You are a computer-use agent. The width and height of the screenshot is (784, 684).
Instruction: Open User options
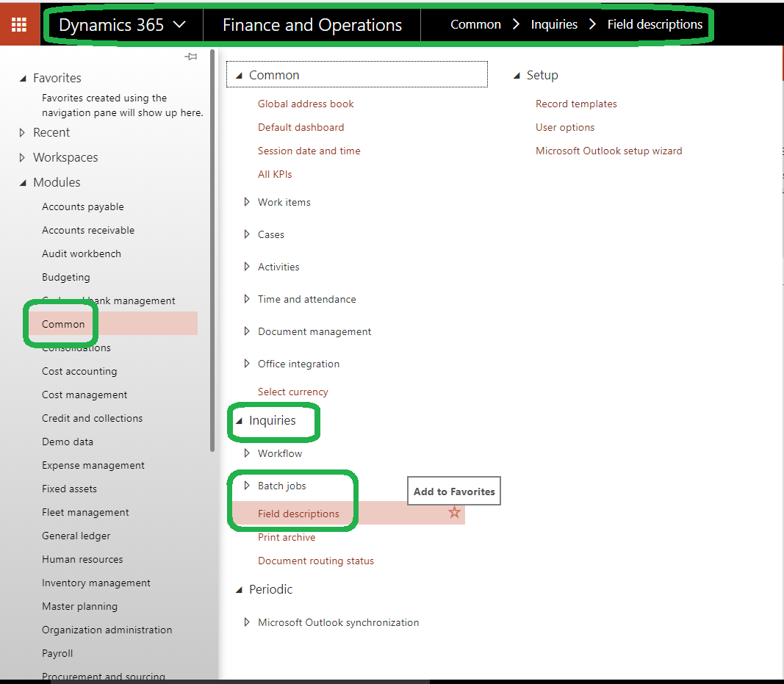click(x=565, y=128)
